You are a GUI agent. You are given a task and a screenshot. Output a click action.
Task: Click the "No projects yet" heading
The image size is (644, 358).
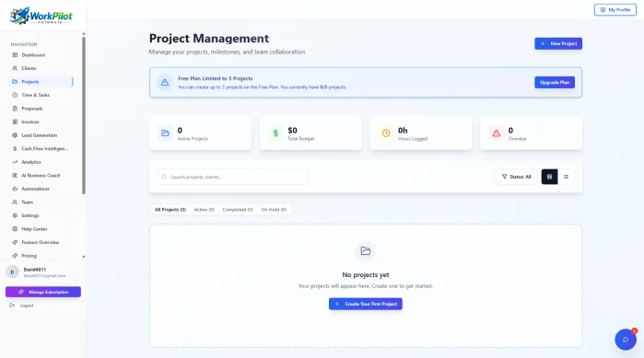coord(366,275)
